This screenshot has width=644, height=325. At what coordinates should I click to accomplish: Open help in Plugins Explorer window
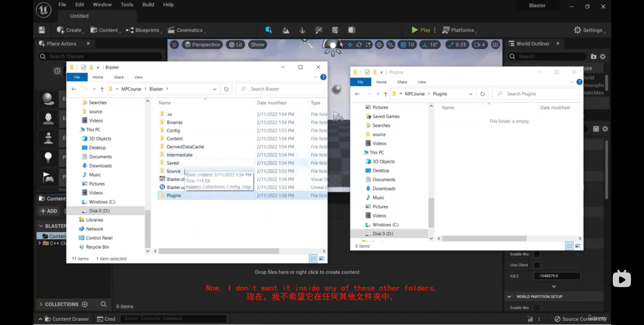tap(579, 82)
